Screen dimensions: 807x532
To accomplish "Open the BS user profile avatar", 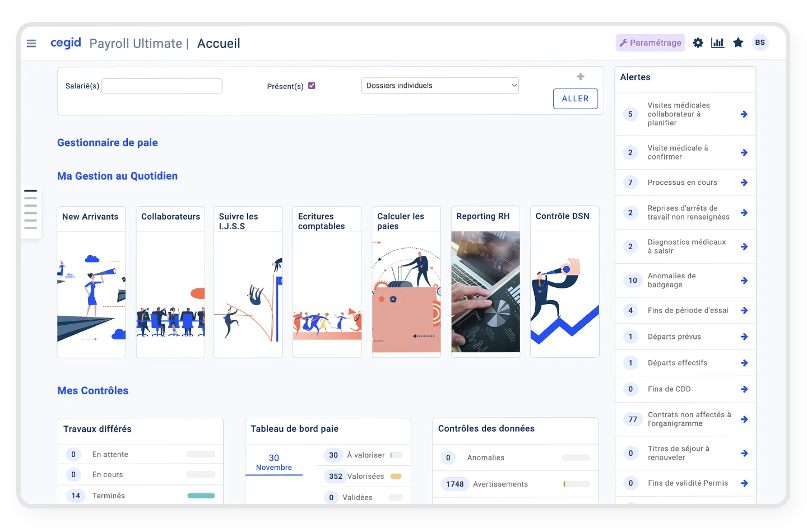I will (x=760, y=43).
